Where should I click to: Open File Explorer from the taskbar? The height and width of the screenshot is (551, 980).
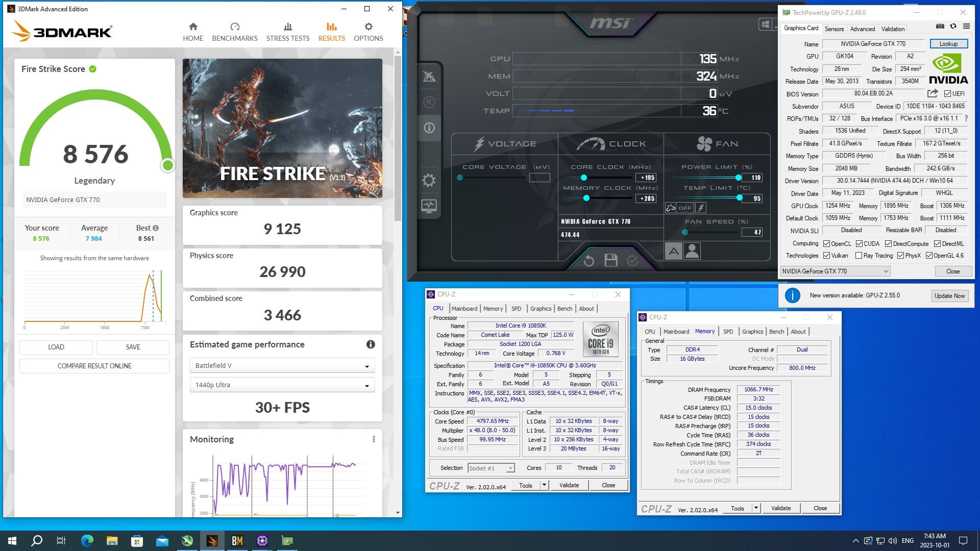point(112,541)
